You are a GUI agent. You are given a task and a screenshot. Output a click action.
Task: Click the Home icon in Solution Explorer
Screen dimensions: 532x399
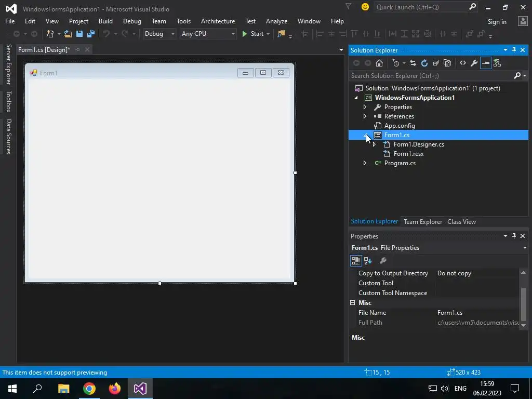pos(379,63)
